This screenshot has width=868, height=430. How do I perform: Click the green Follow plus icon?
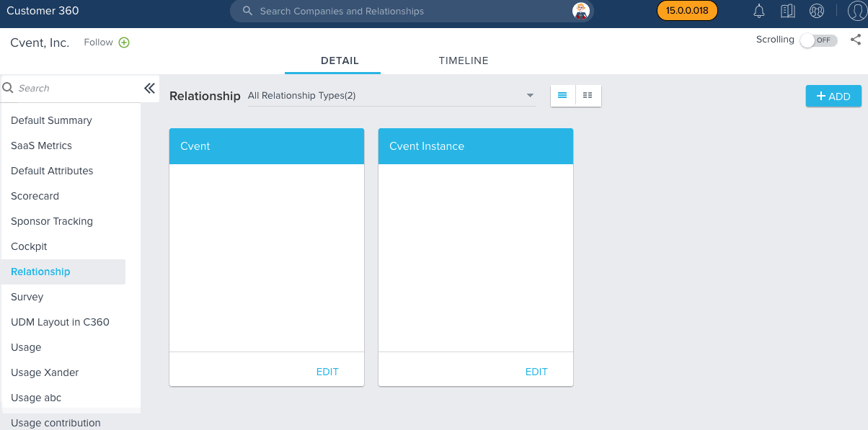[124, 42]
